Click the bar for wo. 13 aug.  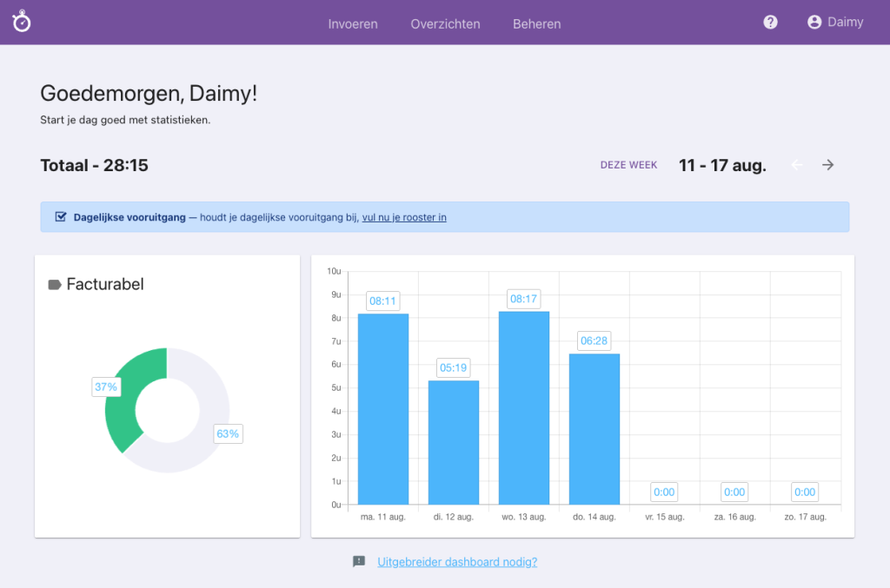pyautogui.click(x=523, y=408)
